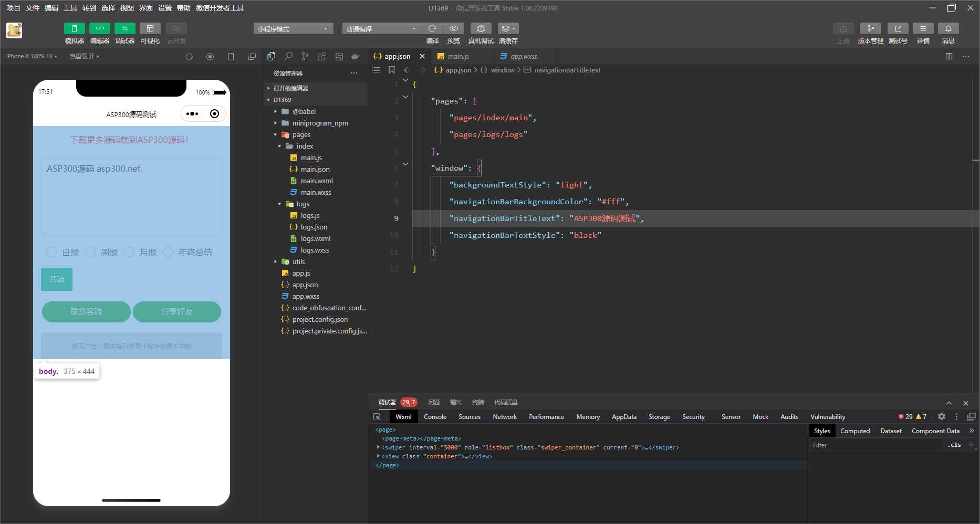
Task: Click the clear cache (清缓存) icon
Action: click(508, 28)
